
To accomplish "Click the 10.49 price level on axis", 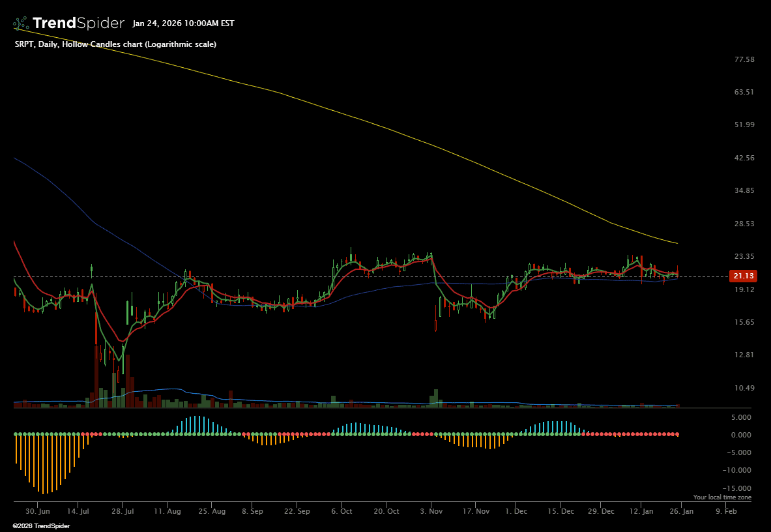I will point(744,388).
